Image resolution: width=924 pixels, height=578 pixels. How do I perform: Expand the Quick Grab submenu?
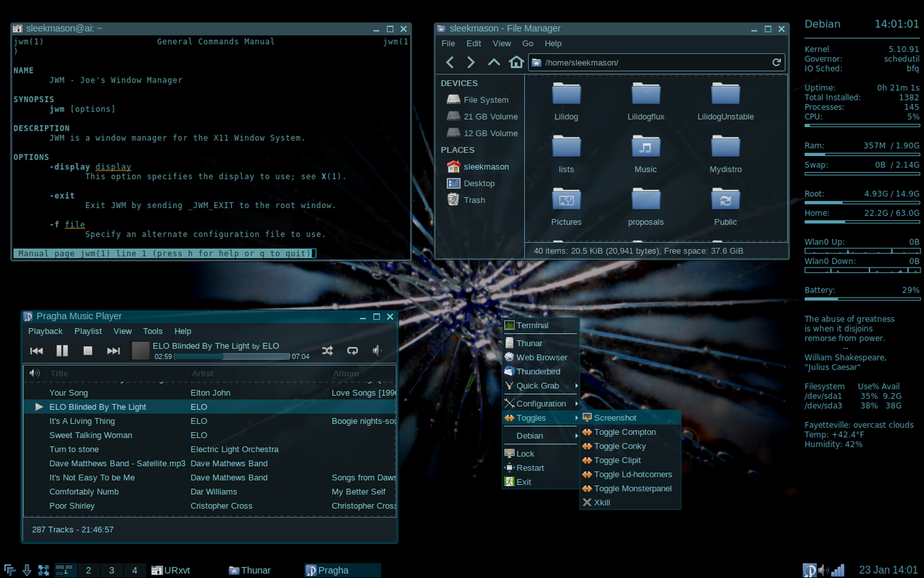(x=541, y=386)
